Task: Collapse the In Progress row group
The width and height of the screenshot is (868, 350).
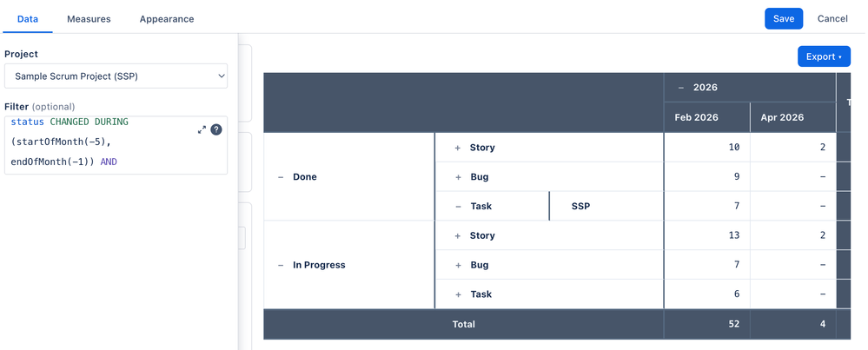Action: [x=281, y=265]
